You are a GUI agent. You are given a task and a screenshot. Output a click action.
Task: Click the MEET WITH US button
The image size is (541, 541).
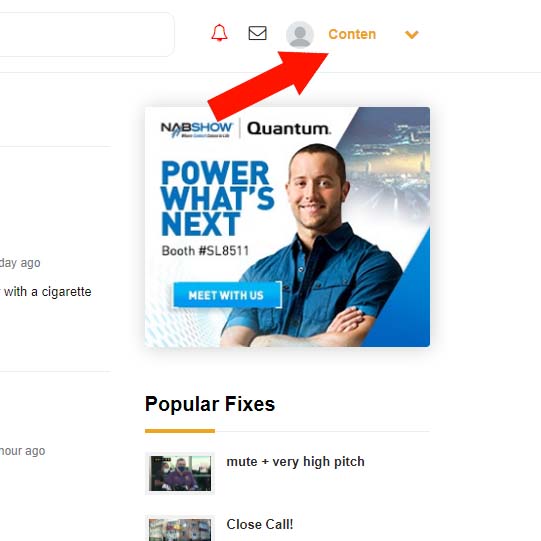coord(227,295)
